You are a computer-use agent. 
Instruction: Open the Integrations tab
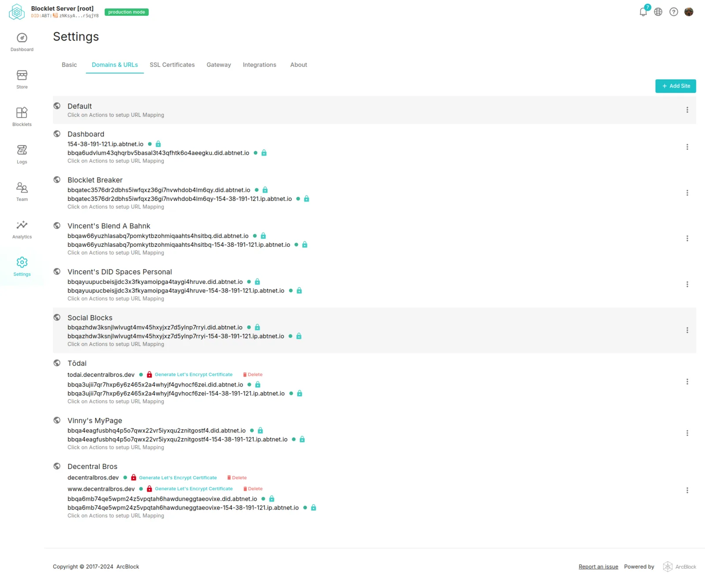[260, 65]
